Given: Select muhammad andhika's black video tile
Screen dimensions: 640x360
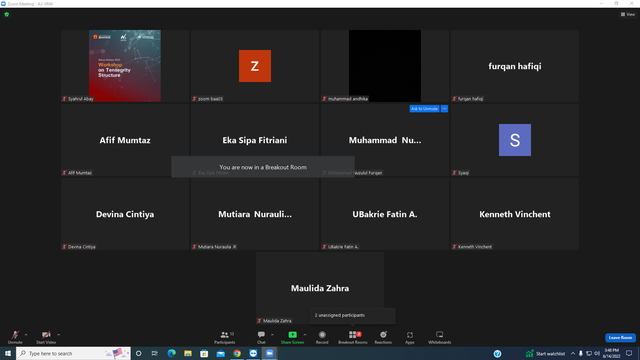Looking at the screenshot, I should click(385, 66).
